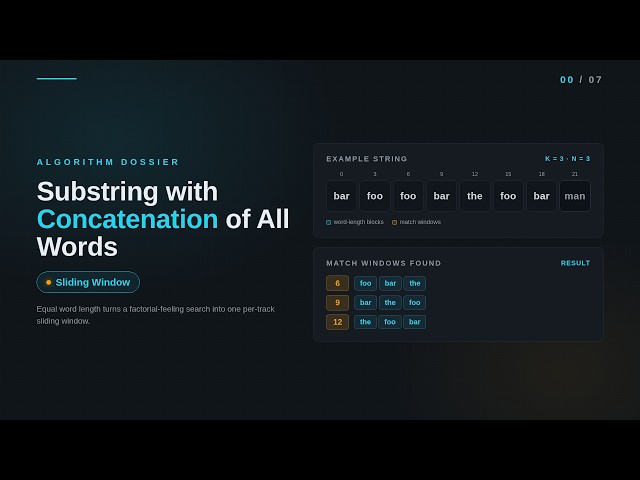
Task: Click 'the' chip in match row 12
Action: pos(365,322)
